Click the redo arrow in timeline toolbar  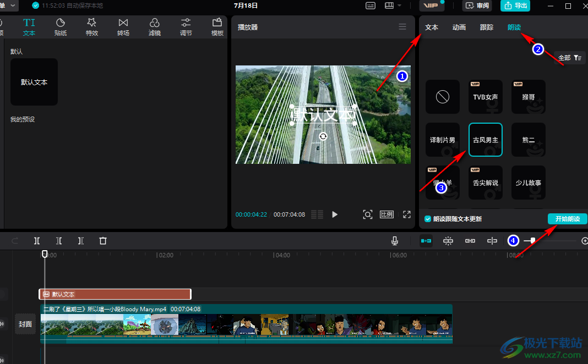tap(15, 241)
